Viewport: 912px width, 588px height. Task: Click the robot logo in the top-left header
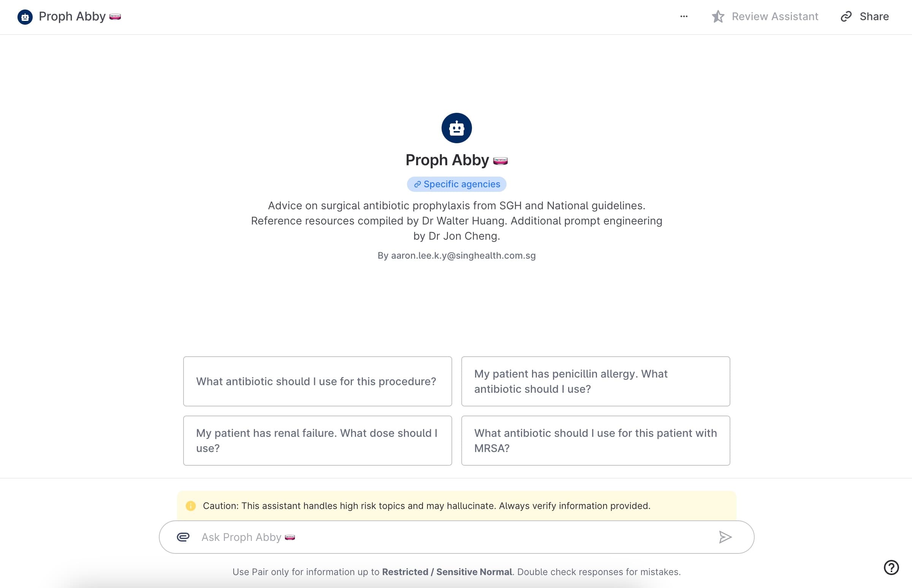tap(25, 16)
